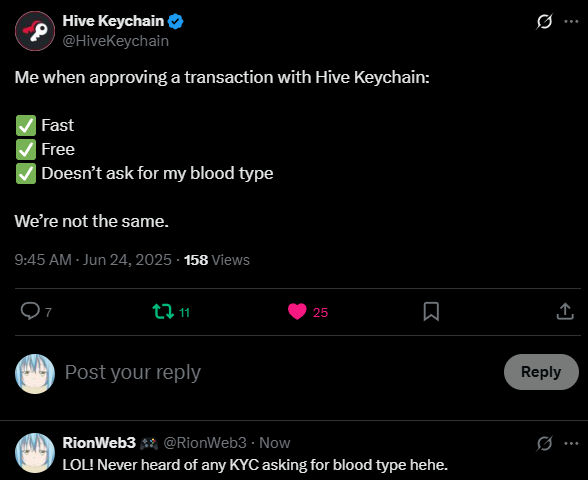
Task: Click the Hive Keychain display name
Action: 113,21
